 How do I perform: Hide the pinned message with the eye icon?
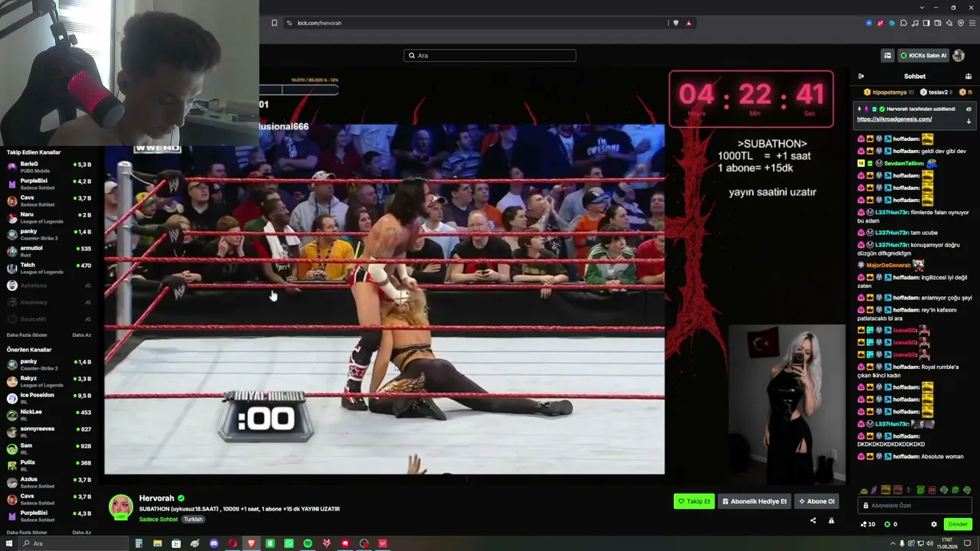969,109
